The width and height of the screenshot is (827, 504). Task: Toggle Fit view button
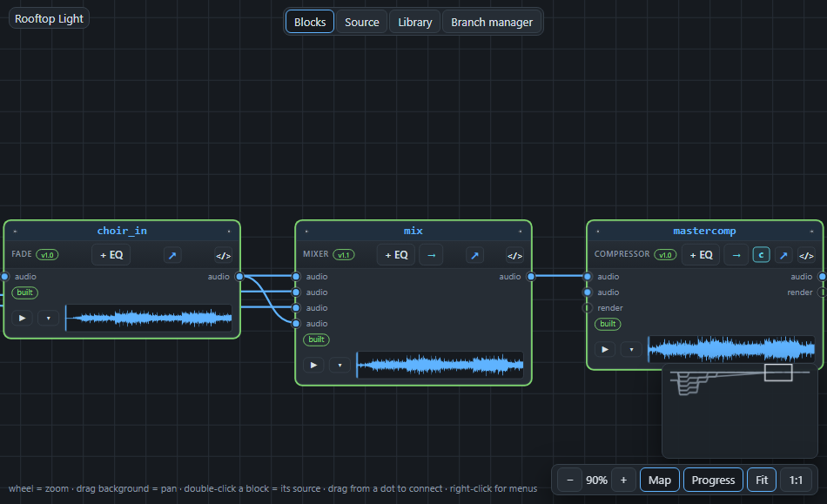coord(762,480)
